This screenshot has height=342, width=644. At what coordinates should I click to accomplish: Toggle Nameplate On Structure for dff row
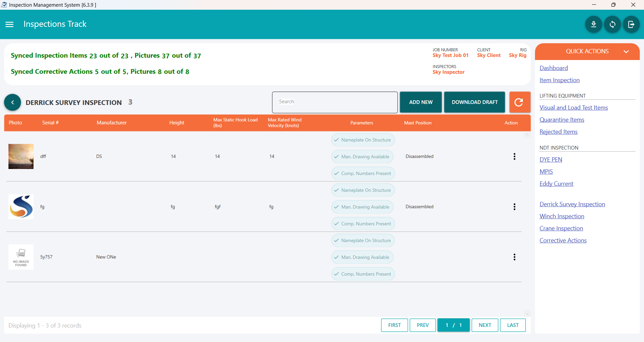363,140
